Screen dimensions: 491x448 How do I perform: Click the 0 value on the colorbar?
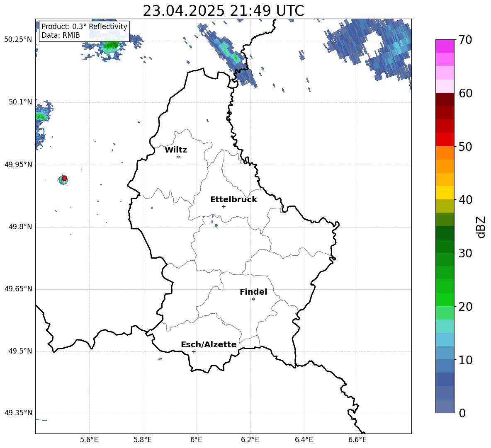462,413
